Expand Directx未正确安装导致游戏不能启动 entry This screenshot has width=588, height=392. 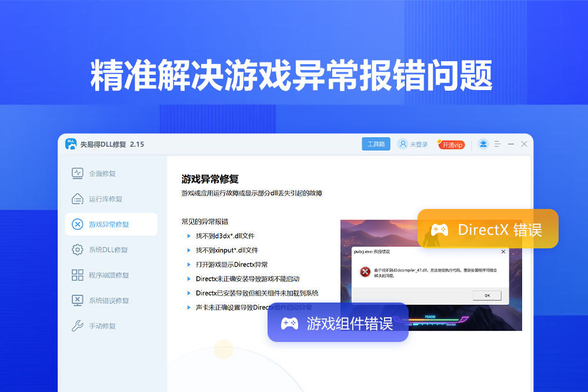(x=251, y=278)
